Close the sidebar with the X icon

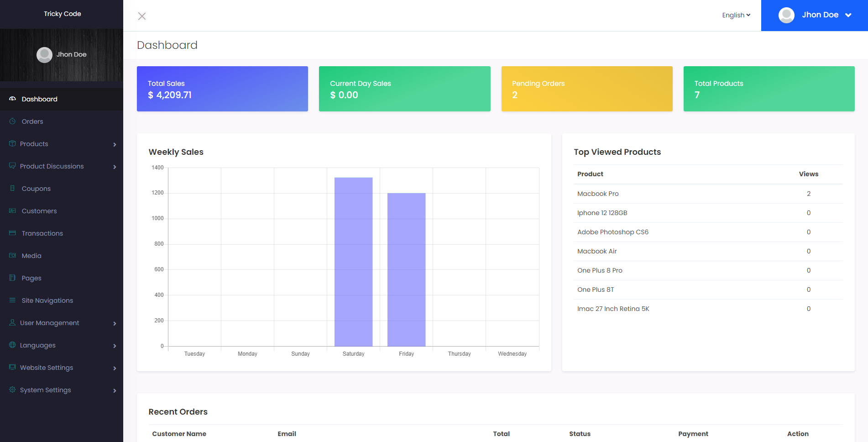pyautogui.click(x=142, y=16)
